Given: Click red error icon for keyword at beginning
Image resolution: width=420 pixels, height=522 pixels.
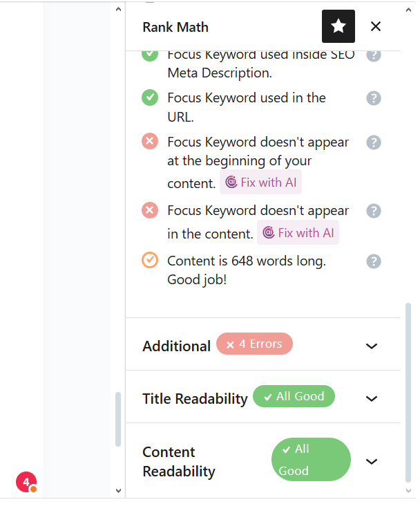Looking at the screenshot, I should point(150,141).
